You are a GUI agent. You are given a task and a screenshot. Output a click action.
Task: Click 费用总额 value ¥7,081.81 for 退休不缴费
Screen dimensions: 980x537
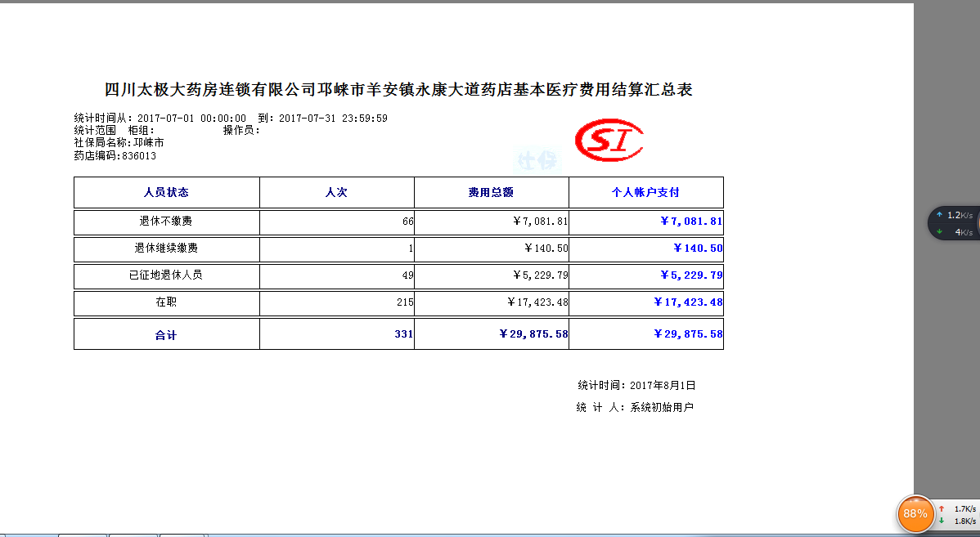pos(540,221)
